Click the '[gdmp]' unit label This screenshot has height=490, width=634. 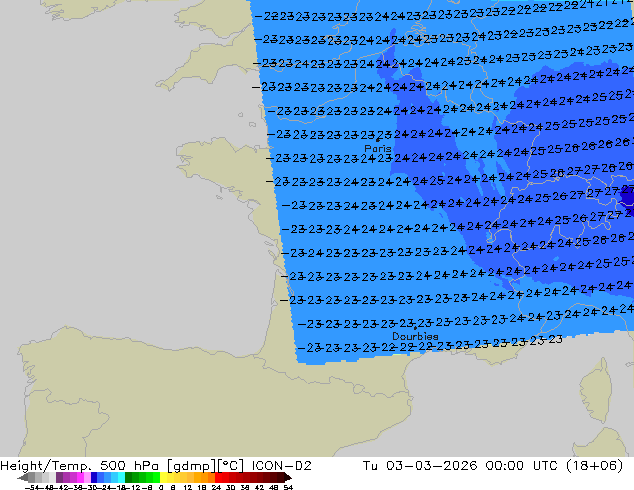tap(191, 466)
